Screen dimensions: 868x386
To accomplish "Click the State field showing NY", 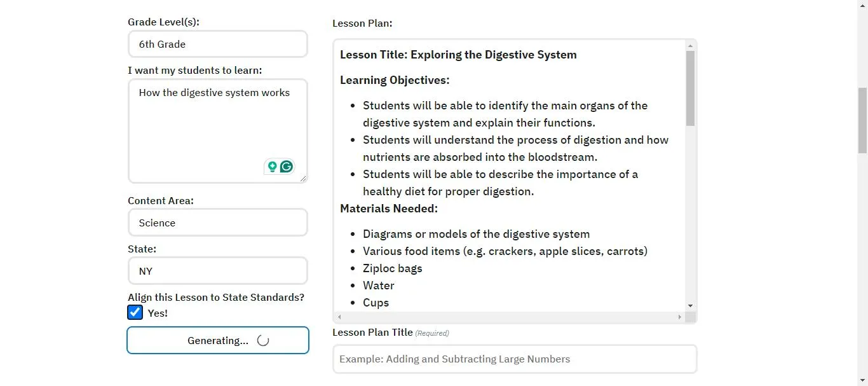I will coord(218,270).
